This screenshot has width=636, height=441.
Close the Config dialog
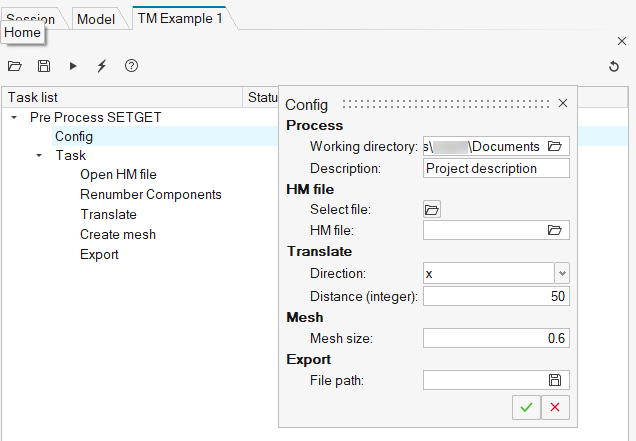point(563,103)
